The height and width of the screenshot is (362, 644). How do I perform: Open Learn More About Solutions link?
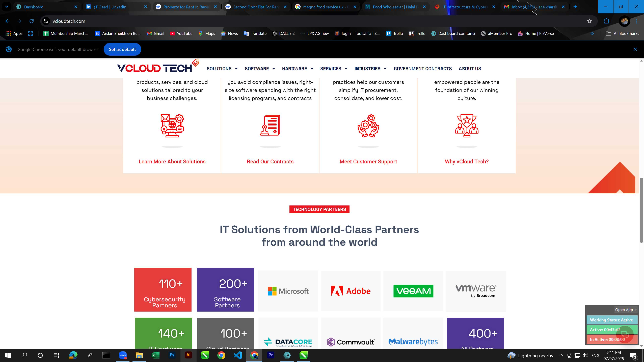click(x=172, y=162)
